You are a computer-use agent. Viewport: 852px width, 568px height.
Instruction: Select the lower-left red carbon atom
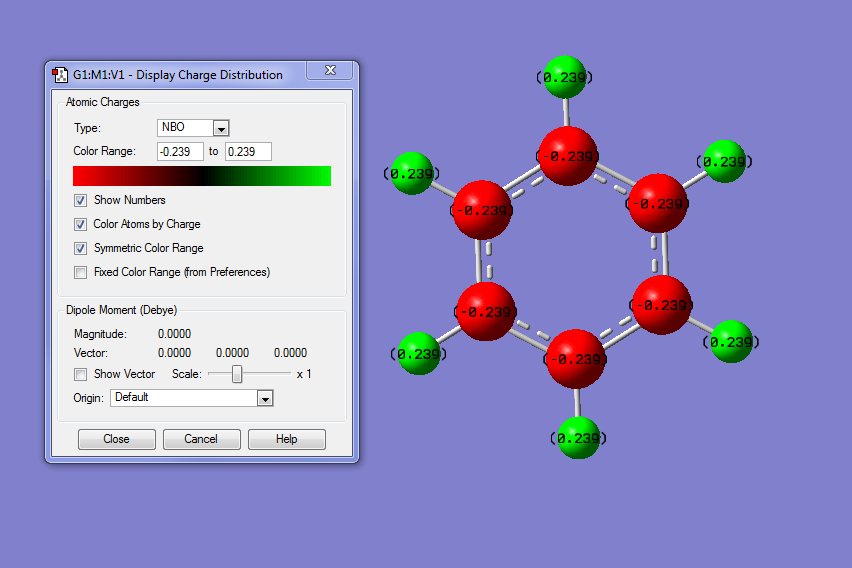click(x=486, y=311)
